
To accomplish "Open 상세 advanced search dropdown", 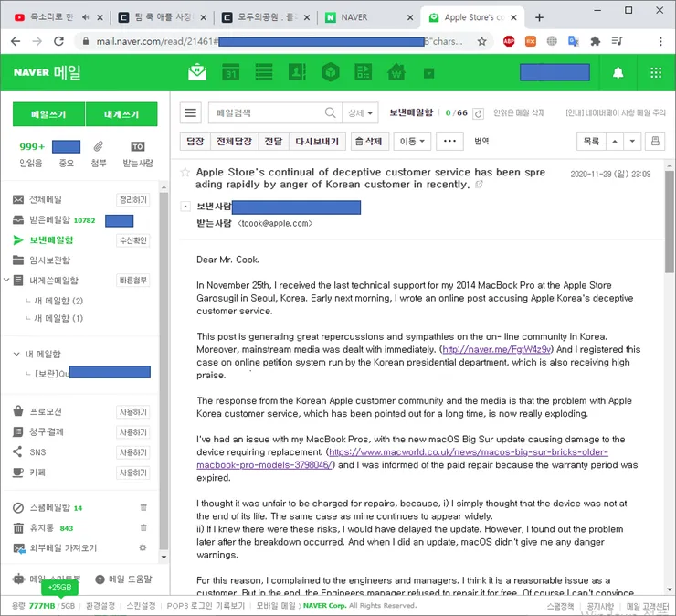I will coord(361,113).
